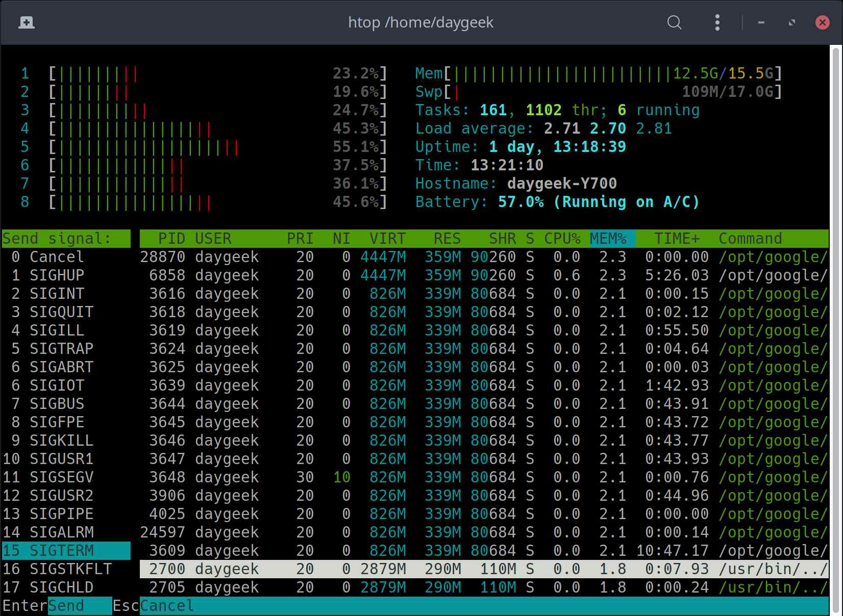Click the PID column header
Screen dimensions: 843x616
pos(171,239)
